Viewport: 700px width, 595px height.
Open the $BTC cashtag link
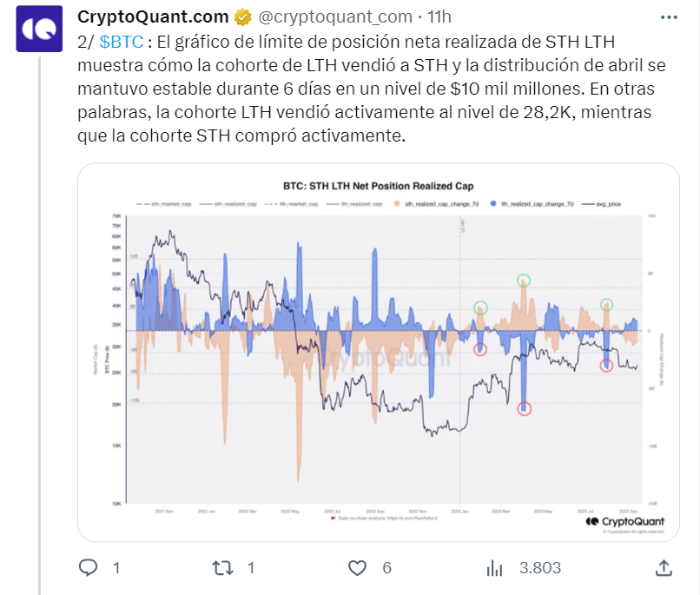coord(122,42)
